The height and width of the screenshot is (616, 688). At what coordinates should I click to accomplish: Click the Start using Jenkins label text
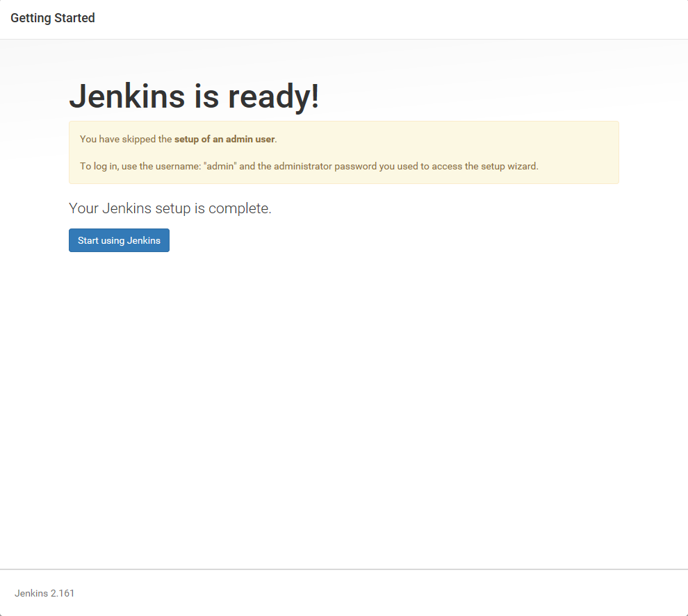(119, 240)
